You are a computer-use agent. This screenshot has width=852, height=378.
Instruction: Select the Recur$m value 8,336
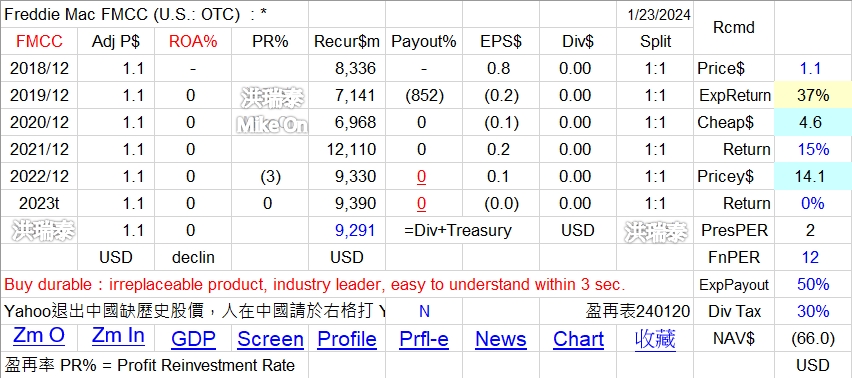pyautogui.click(x=347, y=68)
